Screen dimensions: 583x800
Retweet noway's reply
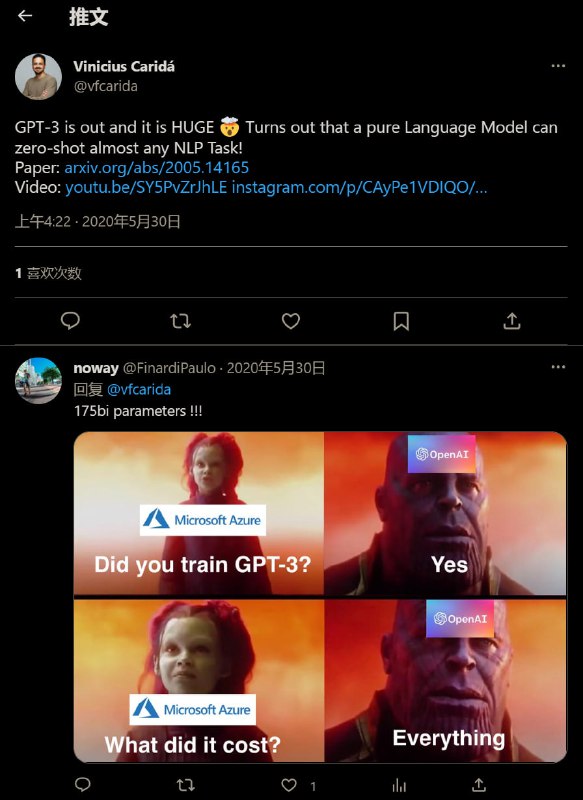(185, 784)
